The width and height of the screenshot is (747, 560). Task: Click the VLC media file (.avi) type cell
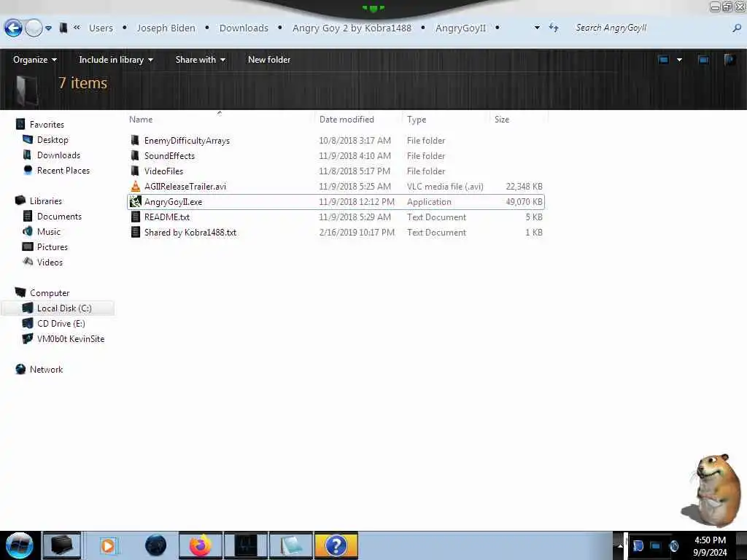point(445,186)
